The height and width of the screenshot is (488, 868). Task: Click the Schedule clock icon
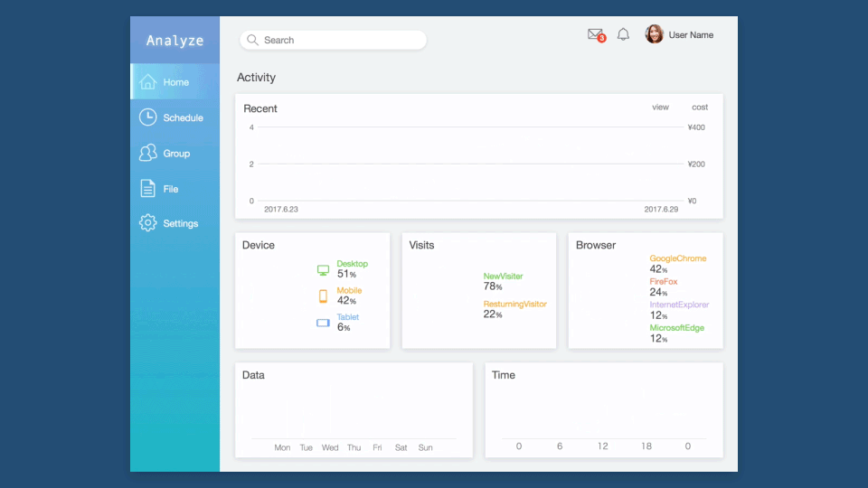pyautogui.click(x=148, y=117)
